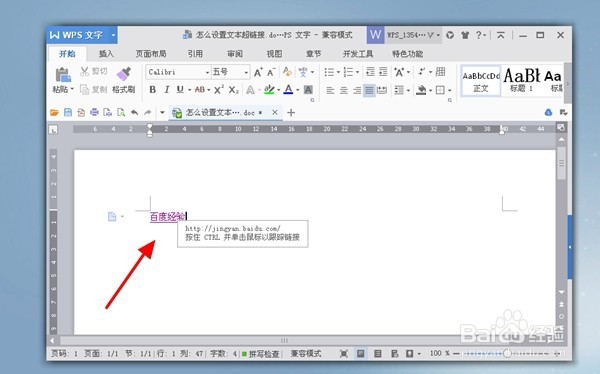600x374 pixels.
Task: Open highlight color dropdown arrow
Action: [x=279, y=90]
